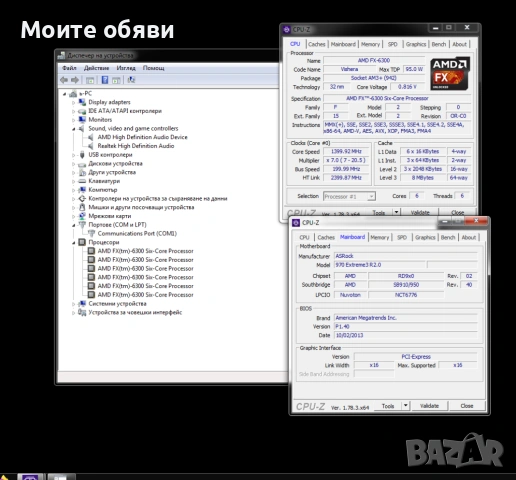
Task: Click the Realtek High Definition Audio speaker icon
Action: tap(91, 146)
